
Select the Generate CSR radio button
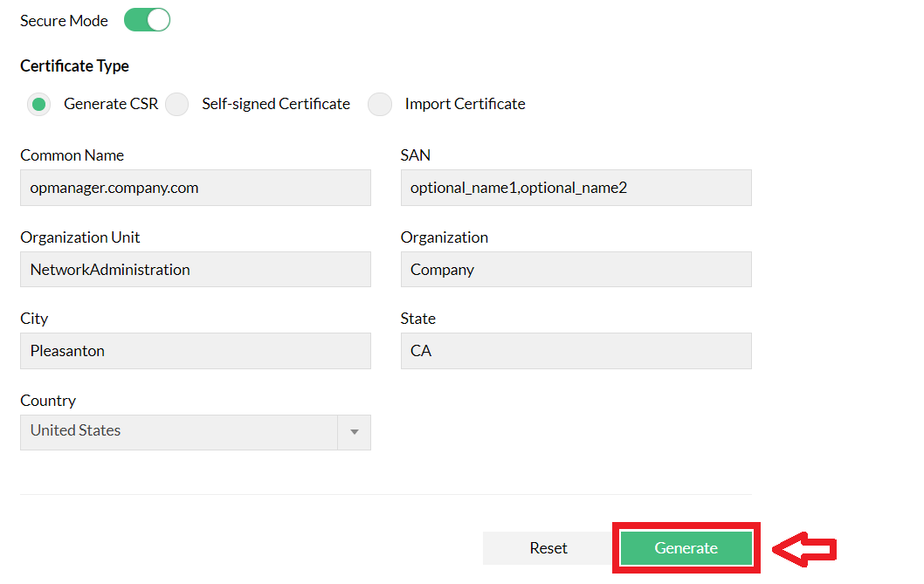[38, 105]
